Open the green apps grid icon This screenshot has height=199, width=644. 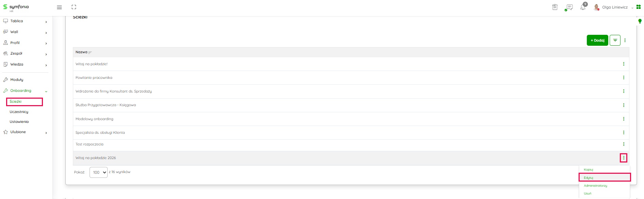[639, 7]
